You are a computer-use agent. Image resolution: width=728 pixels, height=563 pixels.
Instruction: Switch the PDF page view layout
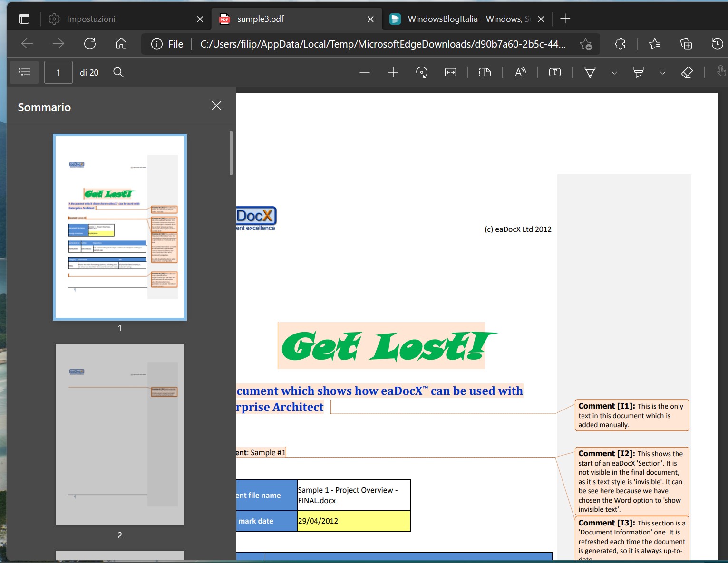485,72
